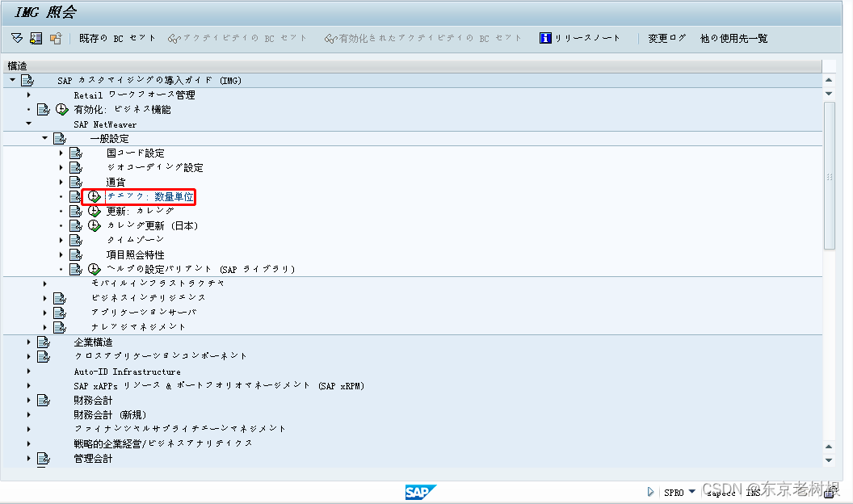Select 戦略的企業経営/ビジネスアナリティクス row text
The width and height of the screenshot is (853, 504).
pos(163,443)
